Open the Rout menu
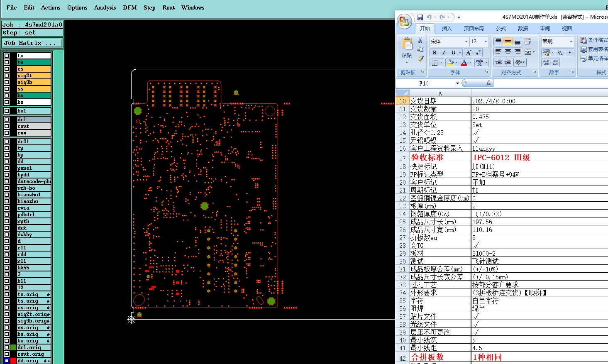608x364 pixels. pos(168,7)
